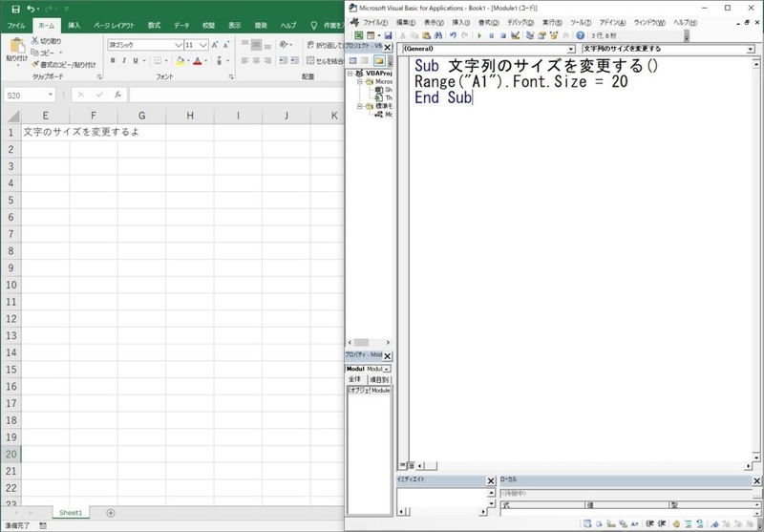Image resolution: width=764 pixels, height=532 pixels.
Task: Open the borders dropdown in Font group
Action: (165, 61)
